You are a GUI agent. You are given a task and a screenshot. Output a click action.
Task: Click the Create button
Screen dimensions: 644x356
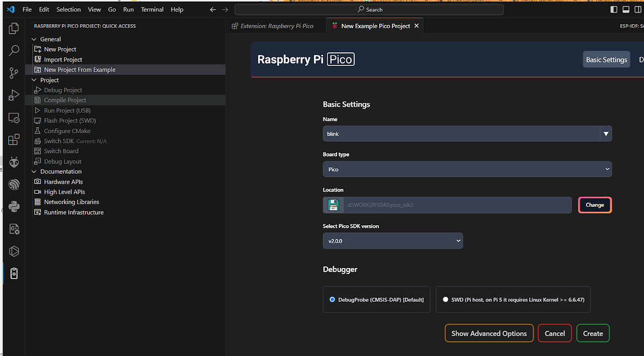(593, 333)
